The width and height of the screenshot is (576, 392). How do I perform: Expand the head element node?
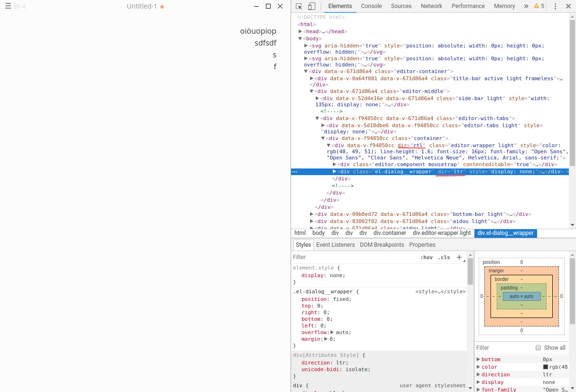(301, 31)
